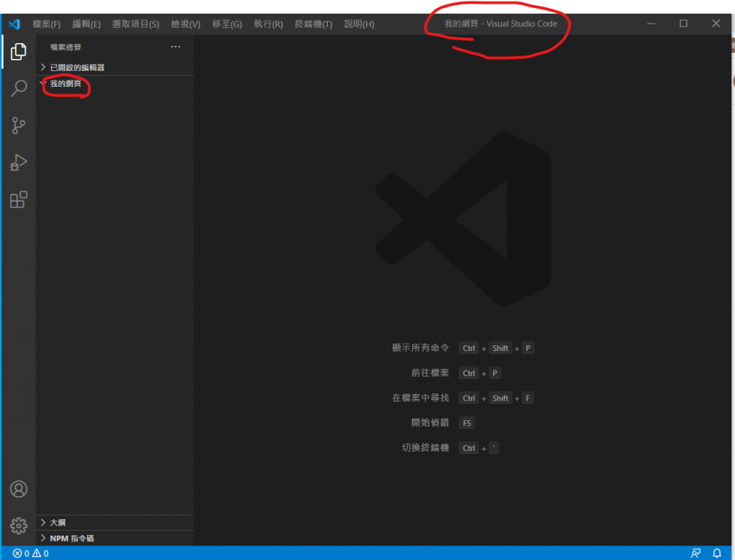Open the Search view icon

coord(18,88)
